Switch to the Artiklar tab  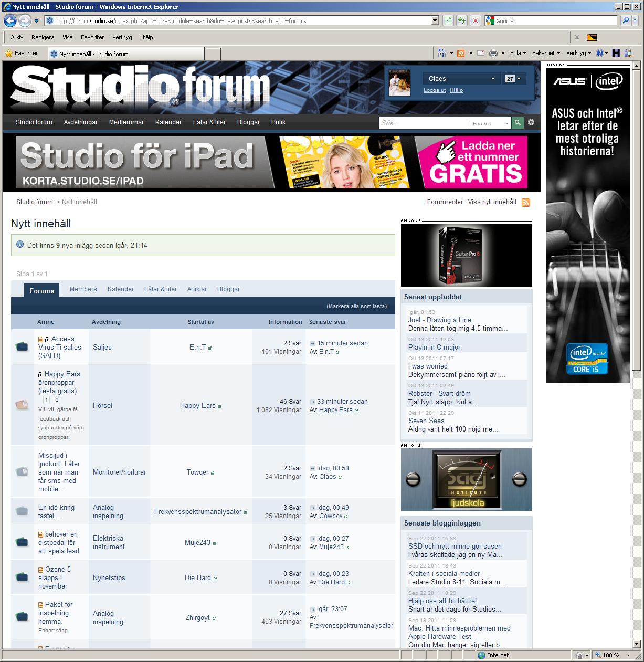[x=197, y=289]
